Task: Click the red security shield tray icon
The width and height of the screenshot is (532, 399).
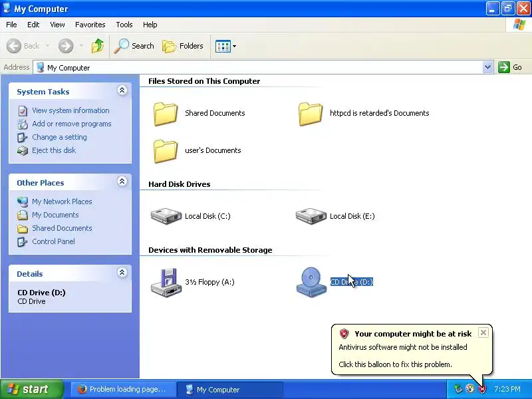Action: (x=481, y=389)
